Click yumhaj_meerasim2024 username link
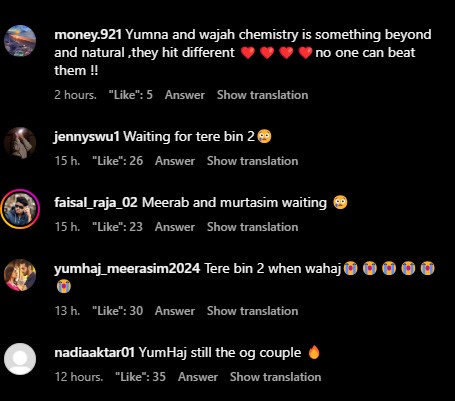Screen dimensions: 455x401 127,269
